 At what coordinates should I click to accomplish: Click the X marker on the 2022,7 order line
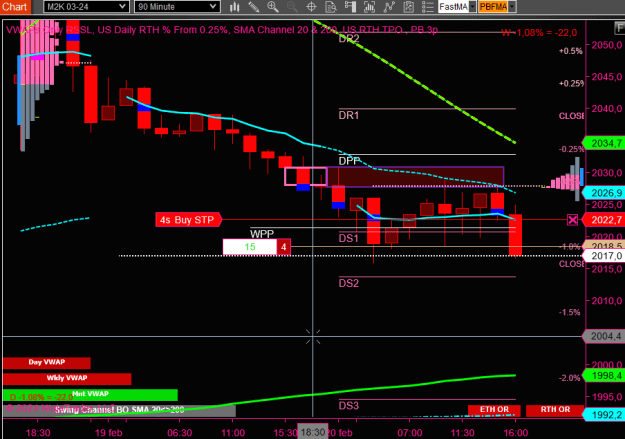click(572, 220)
